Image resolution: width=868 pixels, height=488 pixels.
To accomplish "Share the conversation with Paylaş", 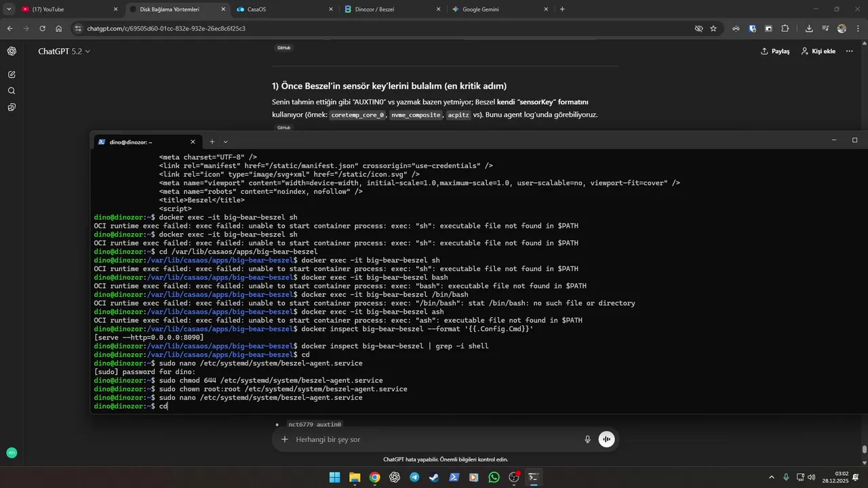I will [775, 52].
